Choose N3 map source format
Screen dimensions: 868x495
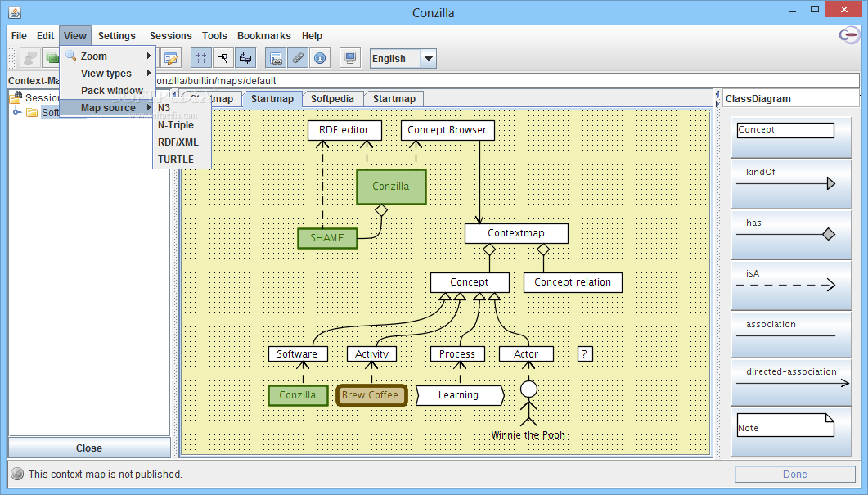[x=182, y=107]
